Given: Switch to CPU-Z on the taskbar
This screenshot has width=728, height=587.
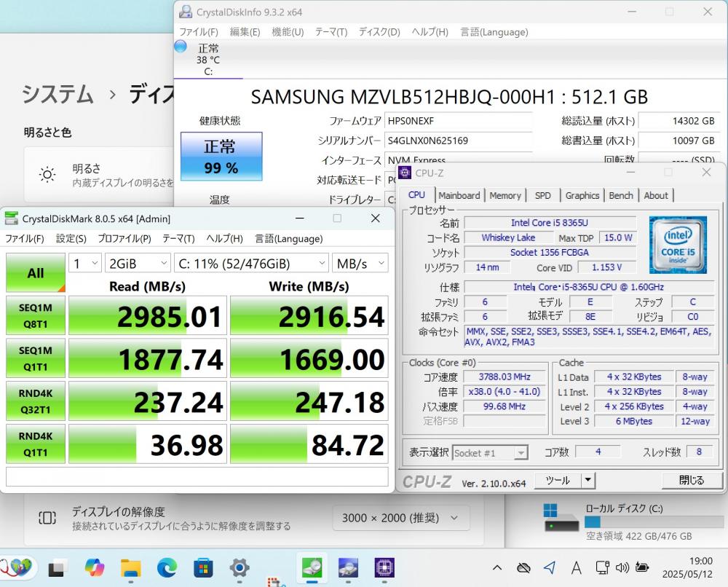Looking at the screenshot, I should click(384, 567).
